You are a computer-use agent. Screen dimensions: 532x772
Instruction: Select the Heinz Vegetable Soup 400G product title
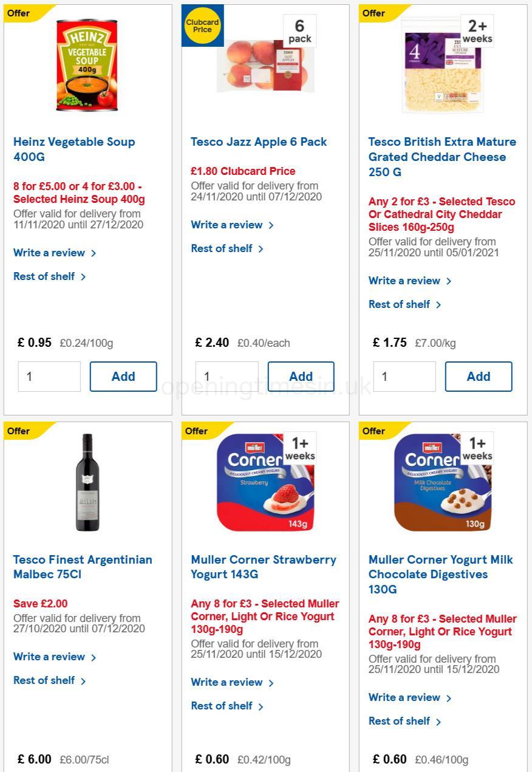point(74,149)
